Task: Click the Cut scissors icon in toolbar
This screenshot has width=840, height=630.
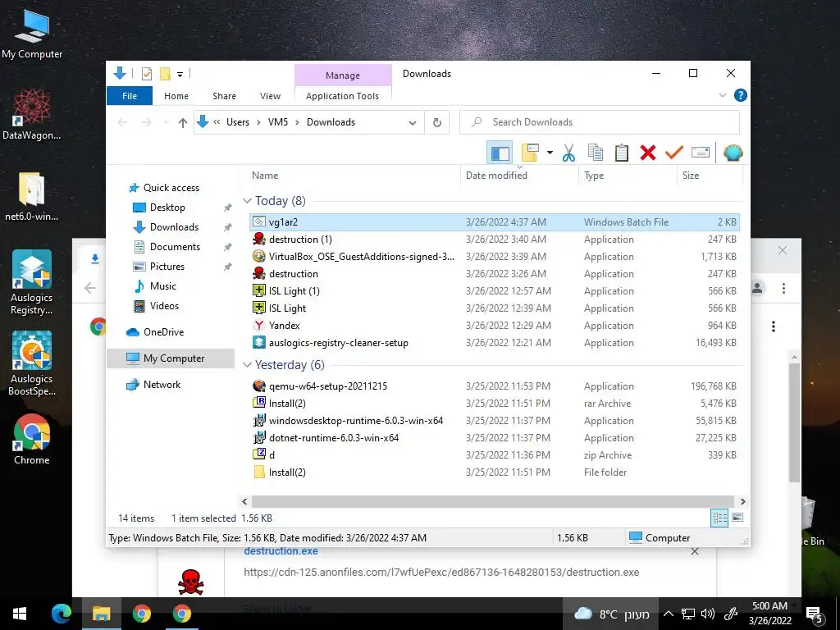Action: tap(568, 153)
